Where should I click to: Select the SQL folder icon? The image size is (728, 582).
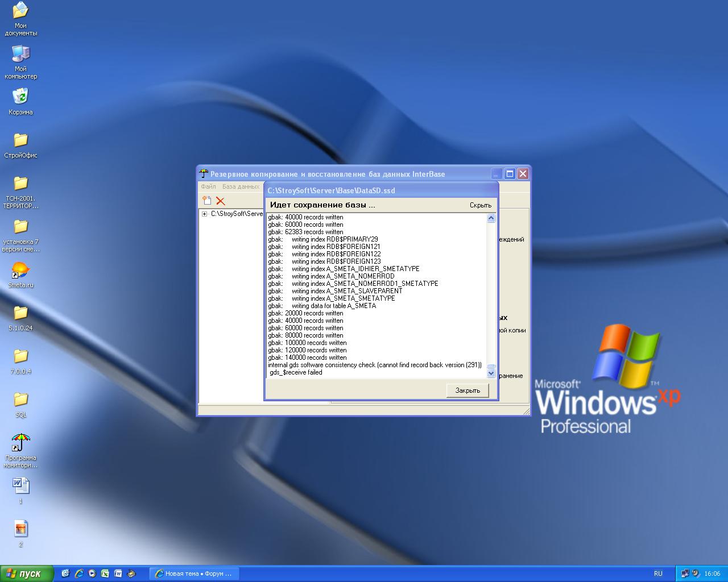click(20, 405)
